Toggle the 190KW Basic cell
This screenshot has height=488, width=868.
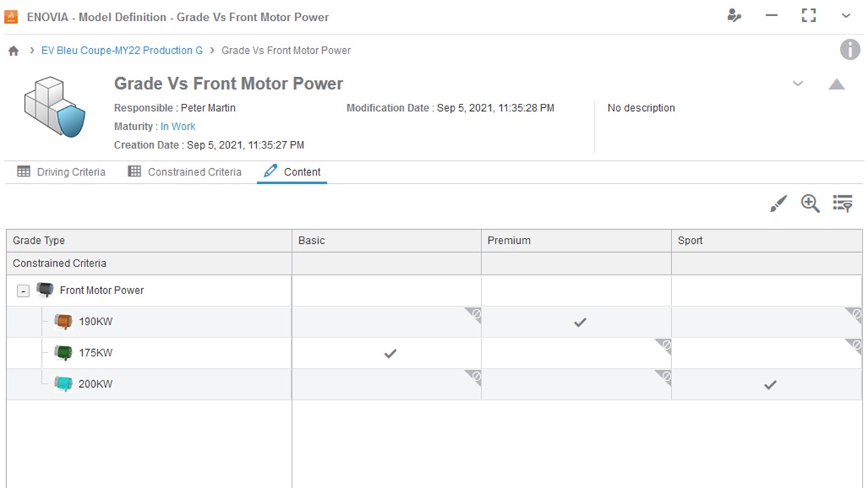pos(387,322)
